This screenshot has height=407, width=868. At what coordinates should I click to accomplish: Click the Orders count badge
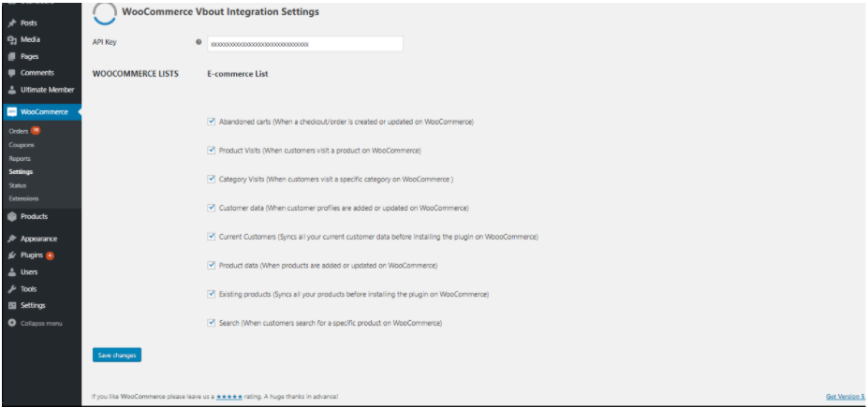point(36,131)
